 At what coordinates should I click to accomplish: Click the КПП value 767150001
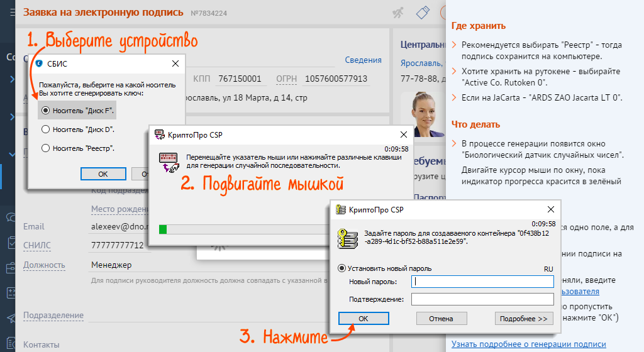[x=240, y=79]
